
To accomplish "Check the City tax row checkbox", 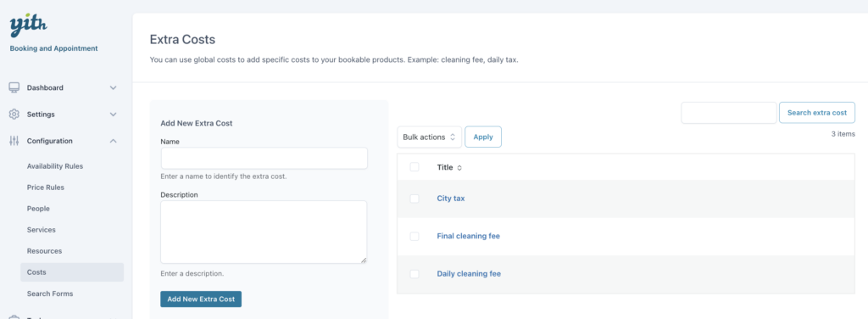I will coord(415,199).
